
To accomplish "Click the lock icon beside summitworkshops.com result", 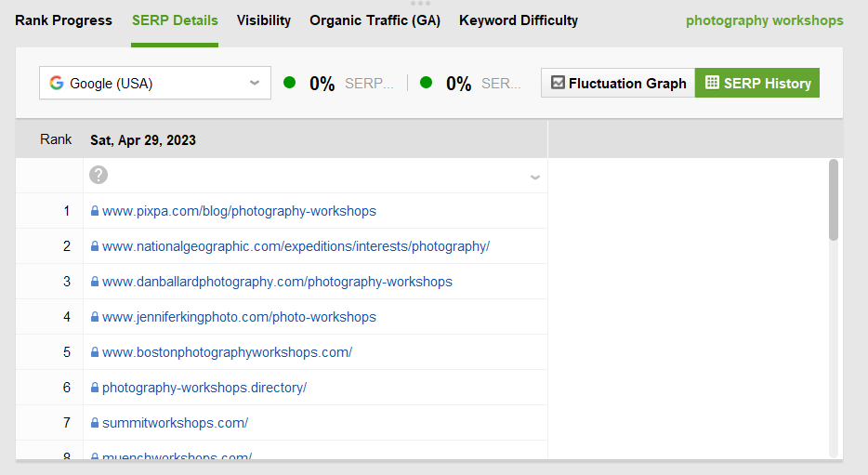I will 95,423.
